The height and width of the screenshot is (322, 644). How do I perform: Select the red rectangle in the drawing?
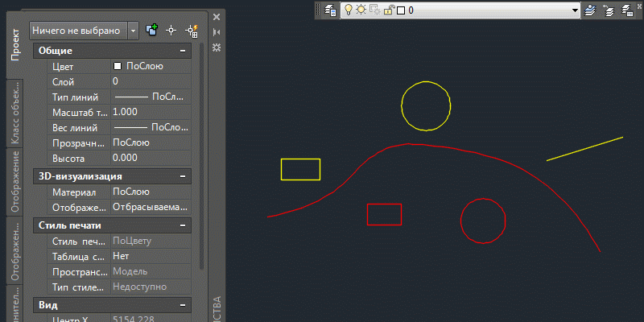pos(384,204)
